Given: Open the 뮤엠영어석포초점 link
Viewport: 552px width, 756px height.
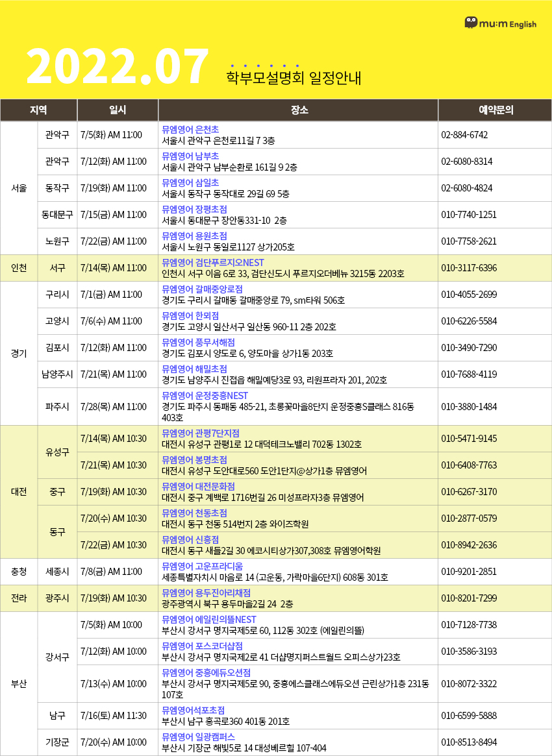Looking at the screenshot, I should 193,710.
